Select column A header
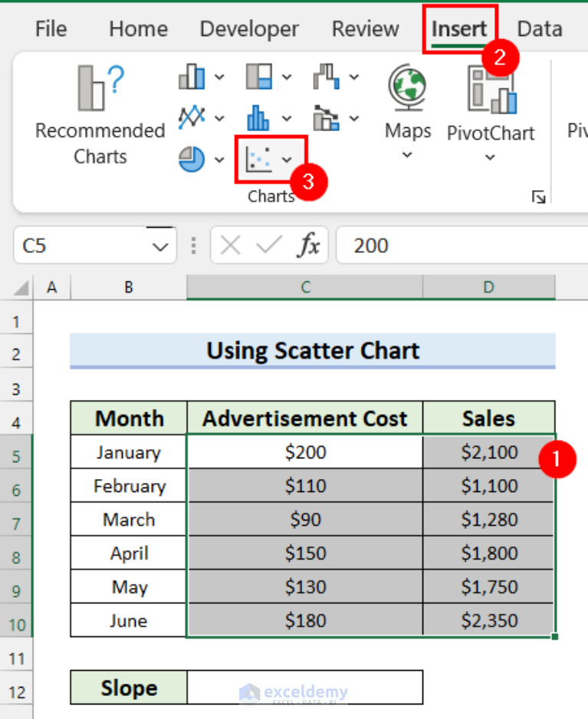This screenshot has height=719, width=588. point(52,287)
